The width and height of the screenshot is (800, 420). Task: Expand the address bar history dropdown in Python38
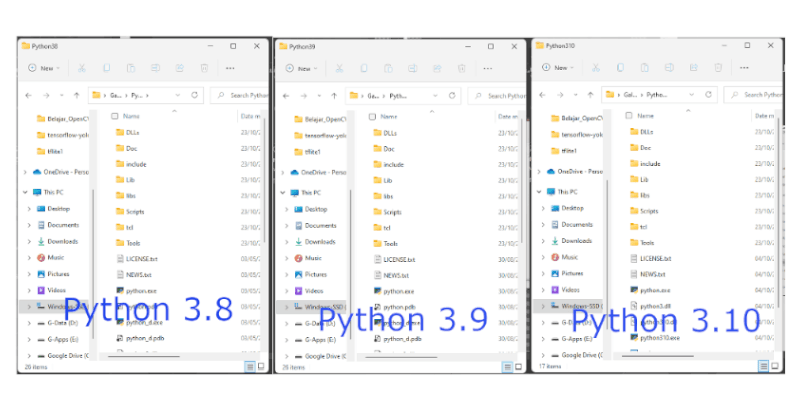(178, 95)
